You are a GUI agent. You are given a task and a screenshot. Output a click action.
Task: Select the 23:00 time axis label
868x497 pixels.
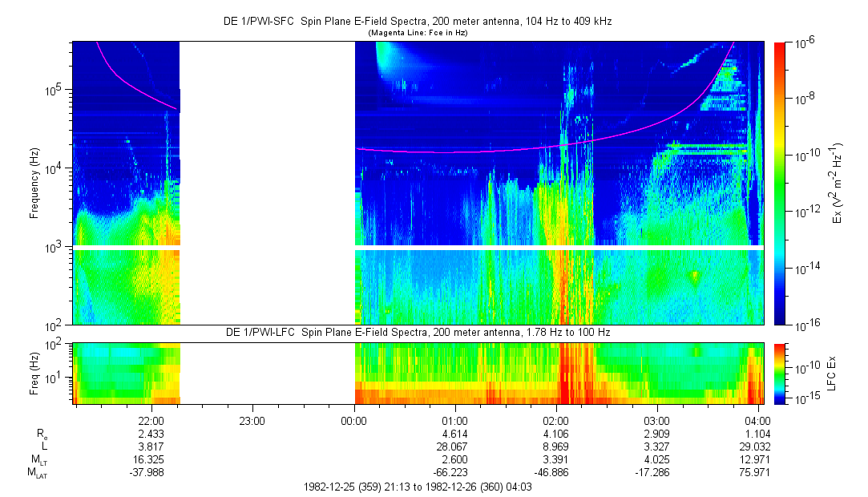point(252,420)
